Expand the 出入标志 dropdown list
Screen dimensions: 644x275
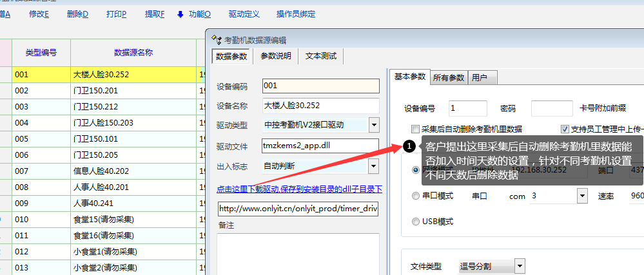374,166
